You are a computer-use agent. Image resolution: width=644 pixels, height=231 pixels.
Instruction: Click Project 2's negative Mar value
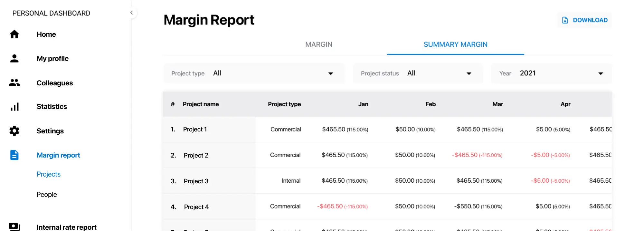tap(477, 155)
